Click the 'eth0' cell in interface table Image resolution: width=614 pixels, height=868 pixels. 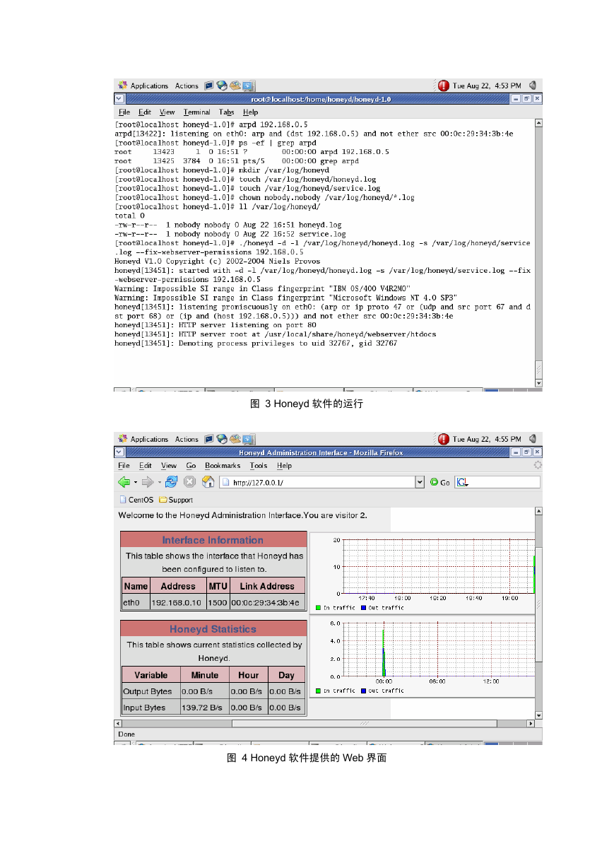click(136, 603)
